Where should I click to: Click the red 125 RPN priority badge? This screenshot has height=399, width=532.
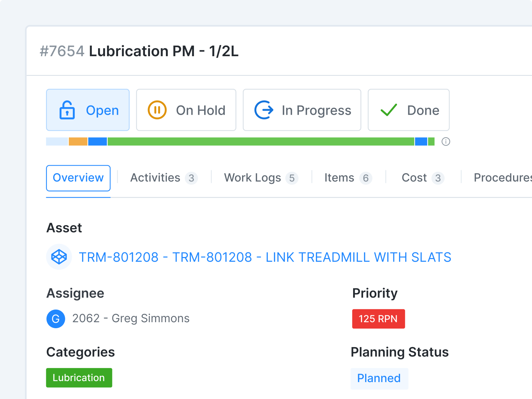coord(378,319)
